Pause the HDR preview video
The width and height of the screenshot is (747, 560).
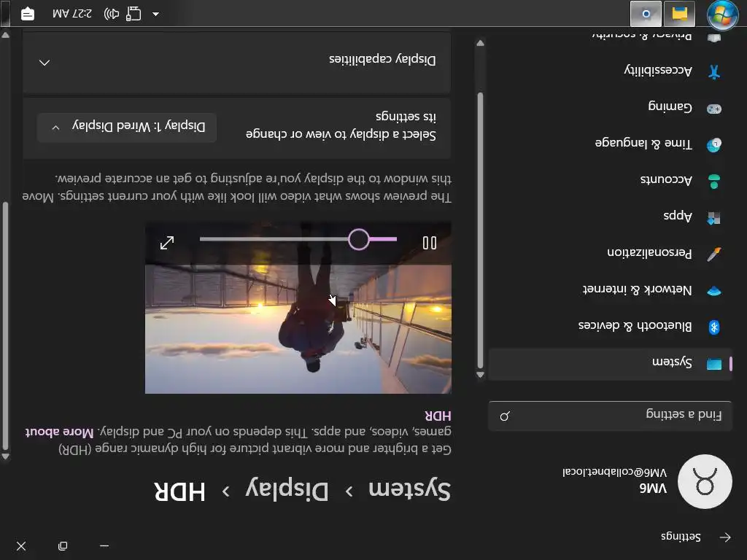point(429,243)
